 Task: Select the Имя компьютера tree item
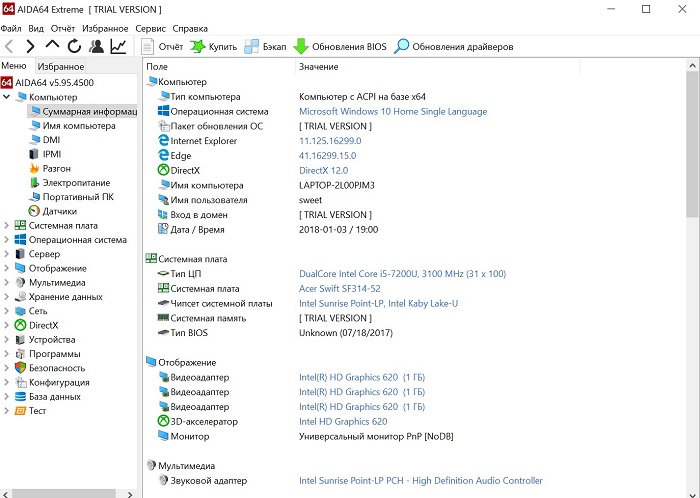coord(72,126)
